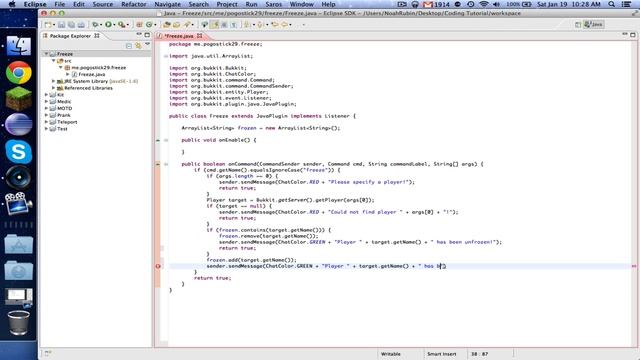Open the Trash in the dock
Image resolution: width=640 pixels, height=360 pixels.
18,323
